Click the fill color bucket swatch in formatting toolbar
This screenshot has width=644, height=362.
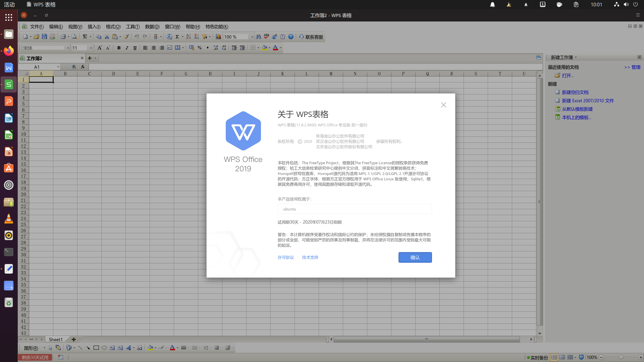click(265, 48)
